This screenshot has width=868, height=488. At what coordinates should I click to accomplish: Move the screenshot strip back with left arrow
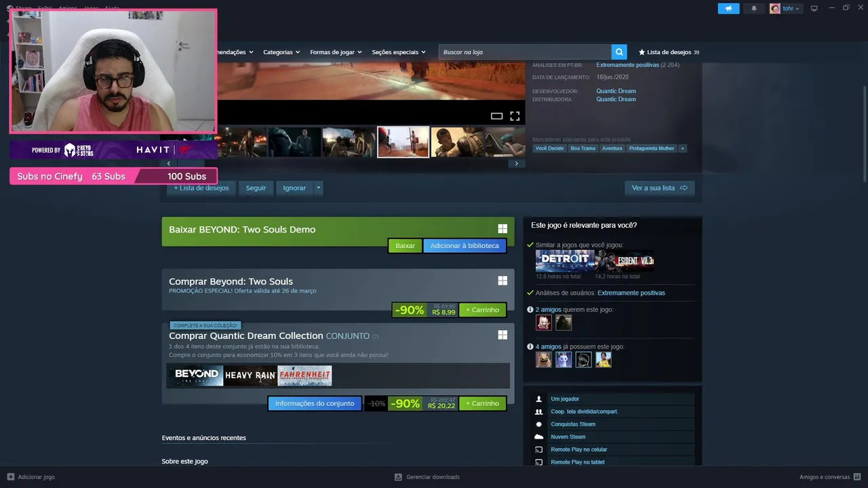169,163
